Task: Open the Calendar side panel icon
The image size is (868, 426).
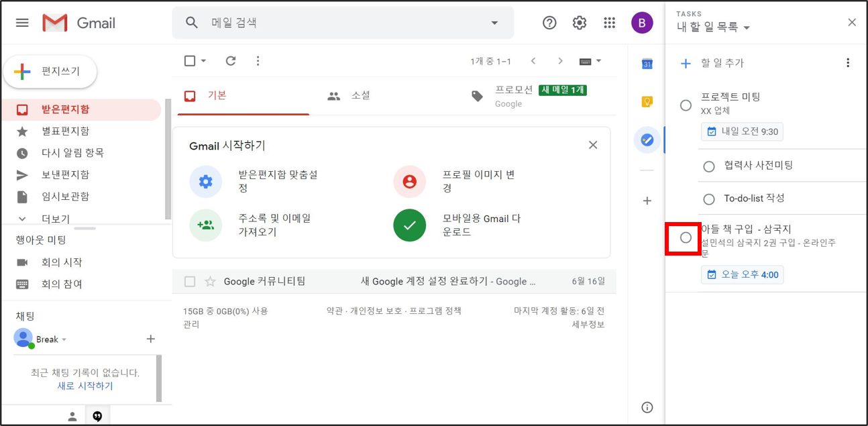Action: [647, 64]
